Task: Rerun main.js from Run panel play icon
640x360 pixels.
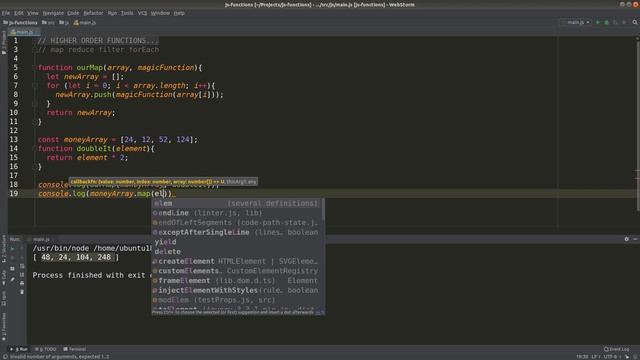Action: (x=12, y=249)
